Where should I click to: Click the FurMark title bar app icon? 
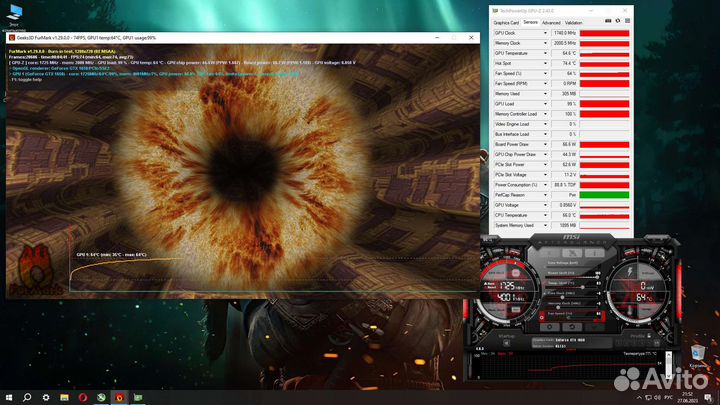(x=12, y=38)
